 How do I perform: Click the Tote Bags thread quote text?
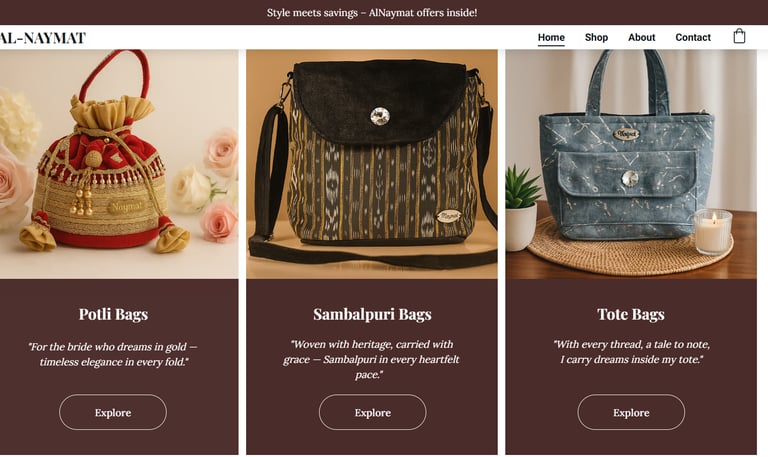631,352
